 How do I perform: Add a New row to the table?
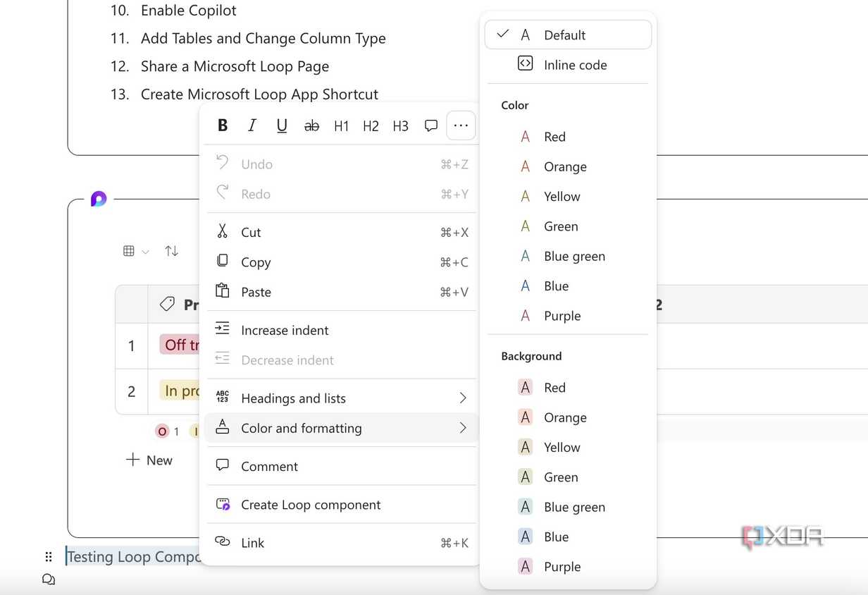149,460
